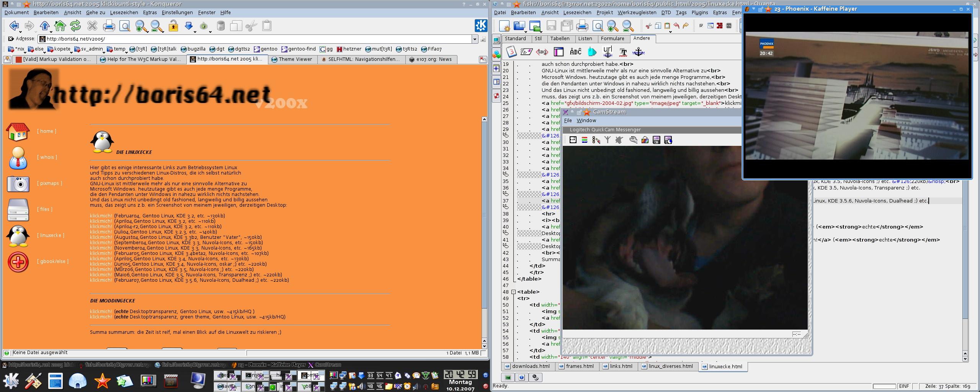Click the Februar07 klickmich! screenshot link

pos(101,280)
